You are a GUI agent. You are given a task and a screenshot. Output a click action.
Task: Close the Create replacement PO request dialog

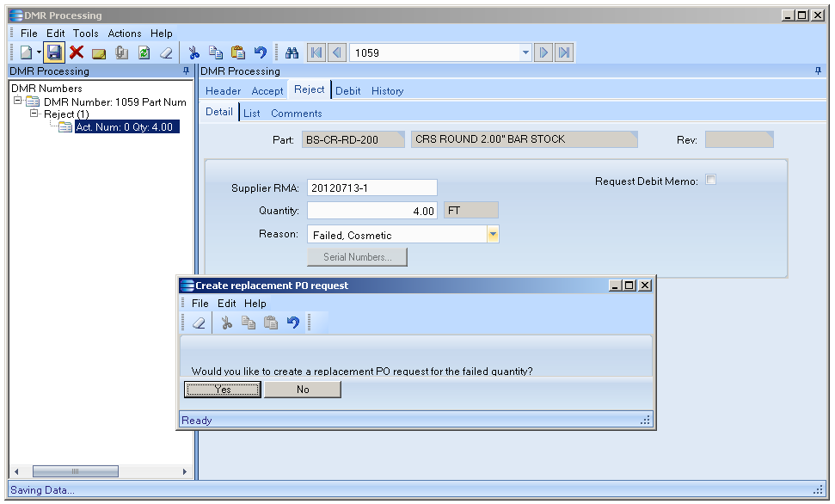(645, 286)
